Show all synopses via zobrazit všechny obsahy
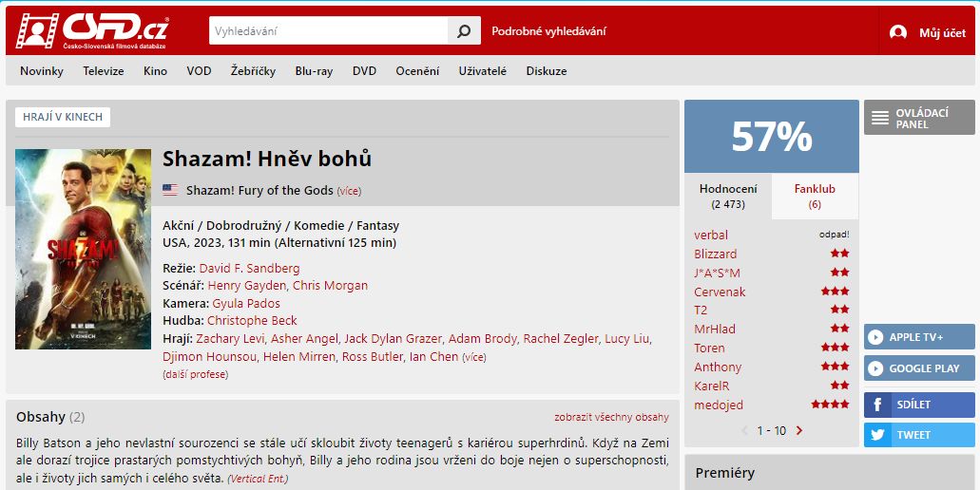This screenshot has width=980, height=490. pos(611,417)
